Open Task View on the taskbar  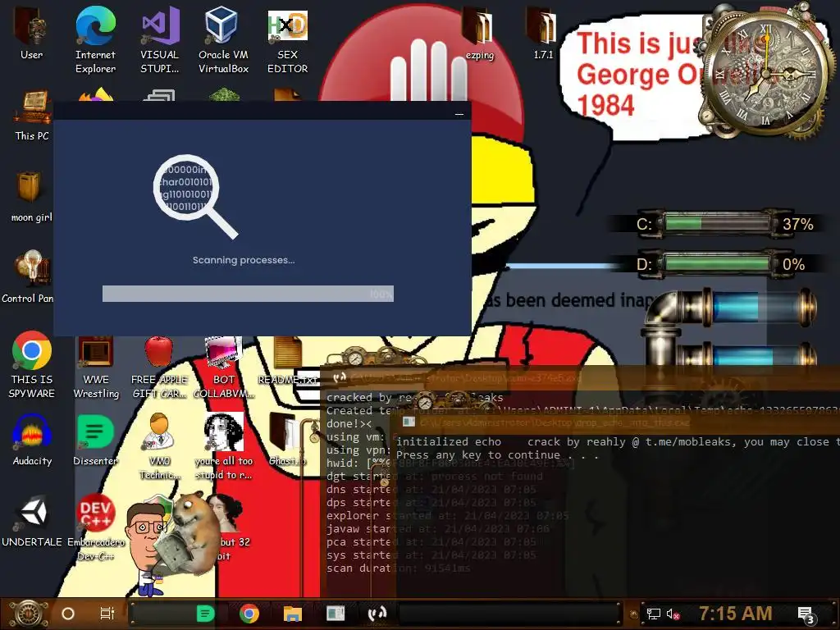(107, 614)
